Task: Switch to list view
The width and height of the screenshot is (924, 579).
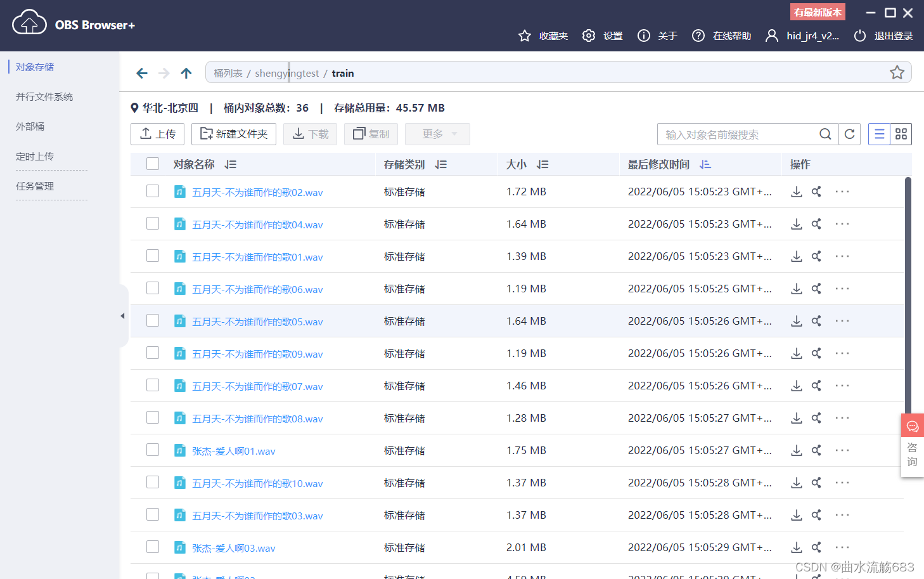Action: click(879, 134)
